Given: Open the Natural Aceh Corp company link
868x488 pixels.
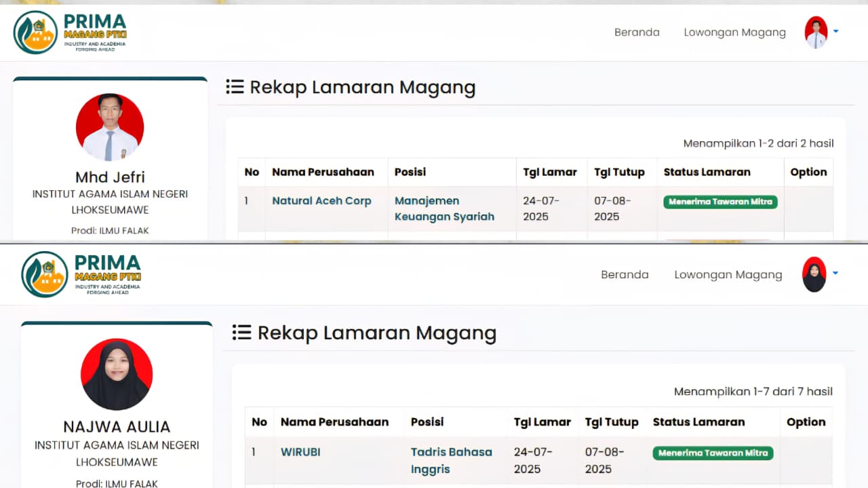Looking at the screenshot, I should (321, 200).
